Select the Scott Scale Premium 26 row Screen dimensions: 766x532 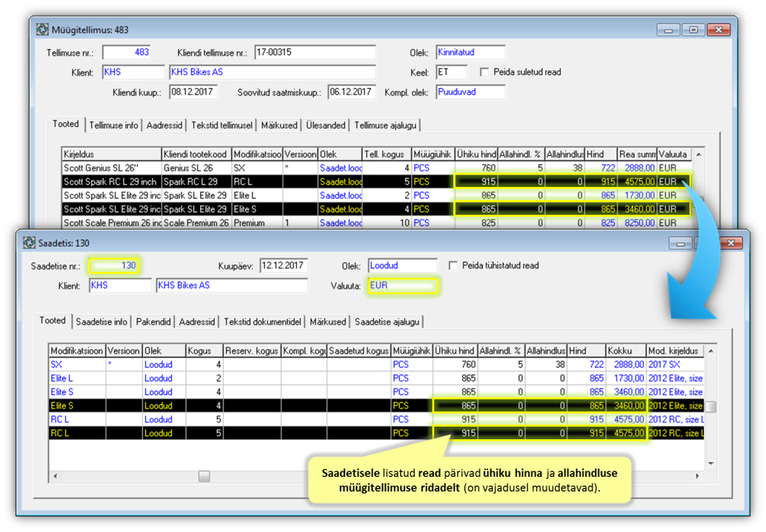(376, 222)
